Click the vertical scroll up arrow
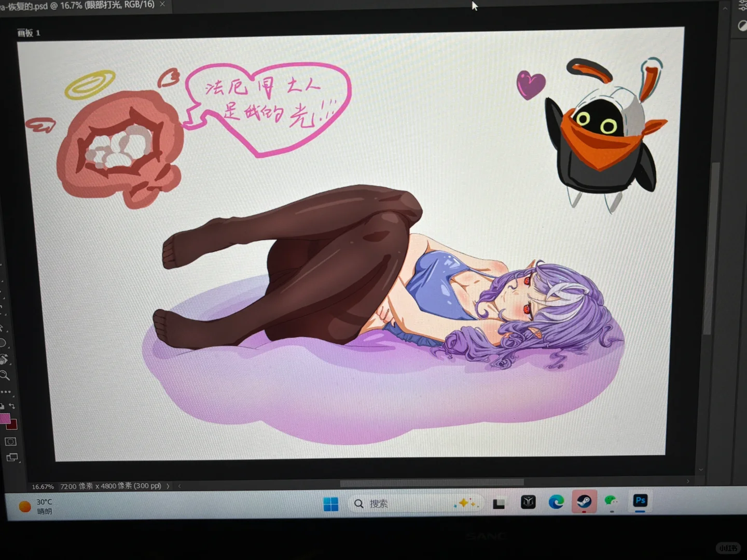 tap(725, 8)
